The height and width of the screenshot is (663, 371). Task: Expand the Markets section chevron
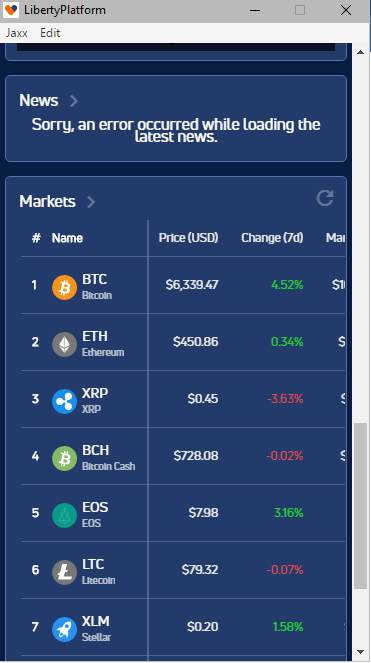91,202
